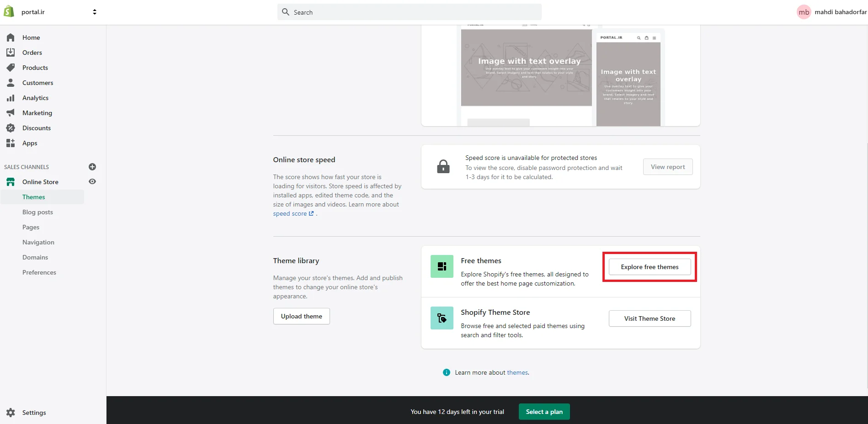Click the Explore free themes button

pos(650,267)
